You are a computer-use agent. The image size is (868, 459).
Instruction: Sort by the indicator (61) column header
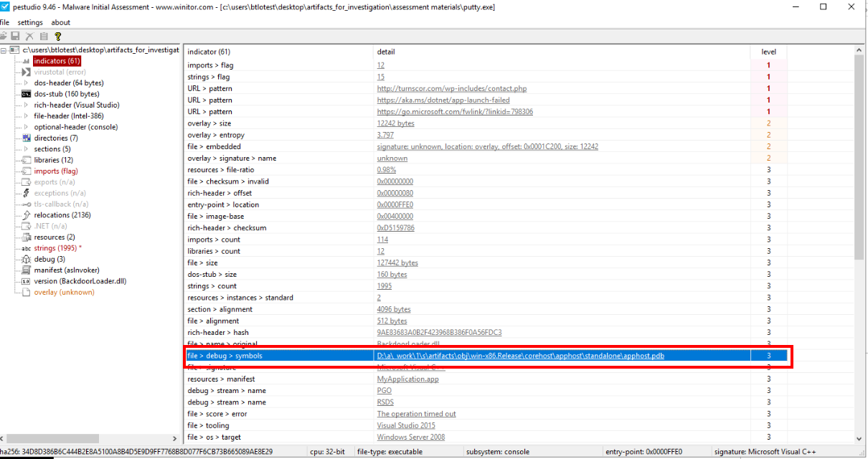[279, 52]
